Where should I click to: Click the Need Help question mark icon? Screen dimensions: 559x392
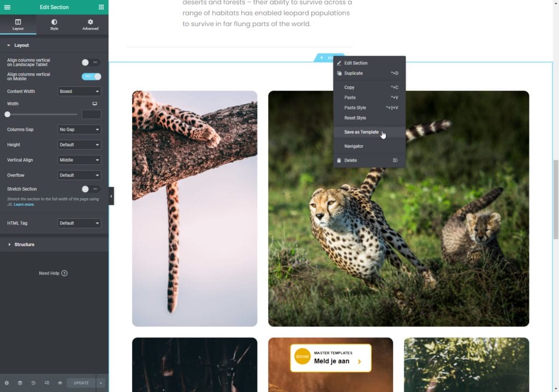[64, 273]
